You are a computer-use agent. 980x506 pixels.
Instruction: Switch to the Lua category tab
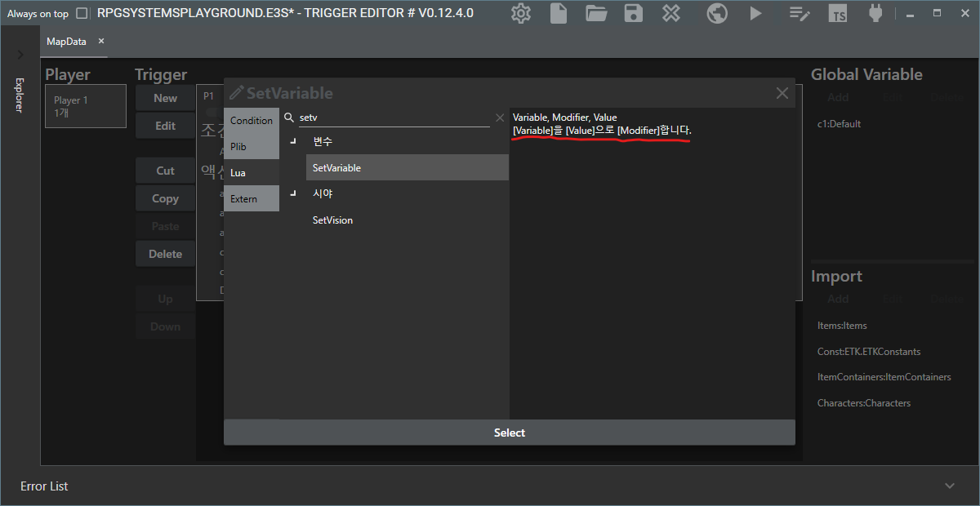[x=252, y=172]
